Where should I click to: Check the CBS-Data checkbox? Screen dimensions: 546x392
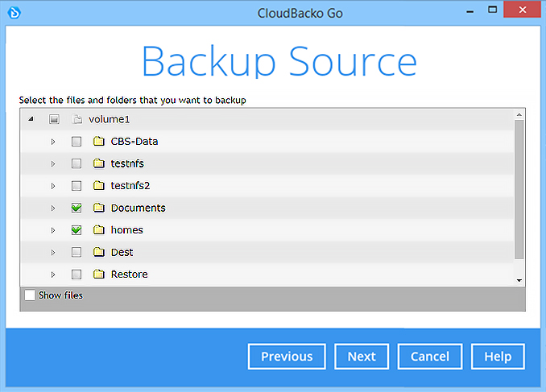point(77,142)
